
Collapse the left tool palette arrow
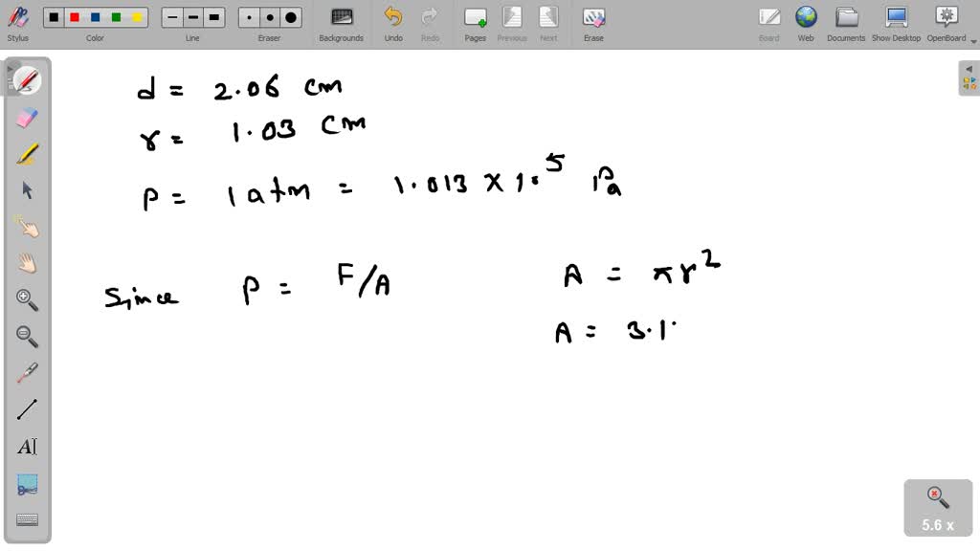pos(10,69)
